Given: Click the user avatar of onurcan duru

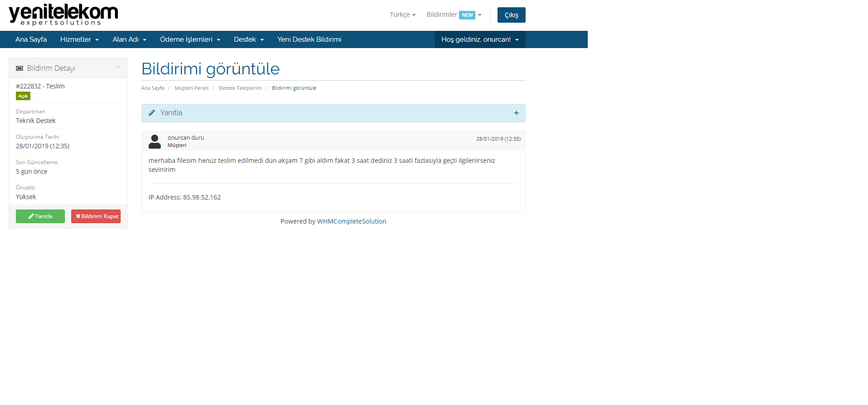Looking at the screenshot, I should (x=155, y=142).
